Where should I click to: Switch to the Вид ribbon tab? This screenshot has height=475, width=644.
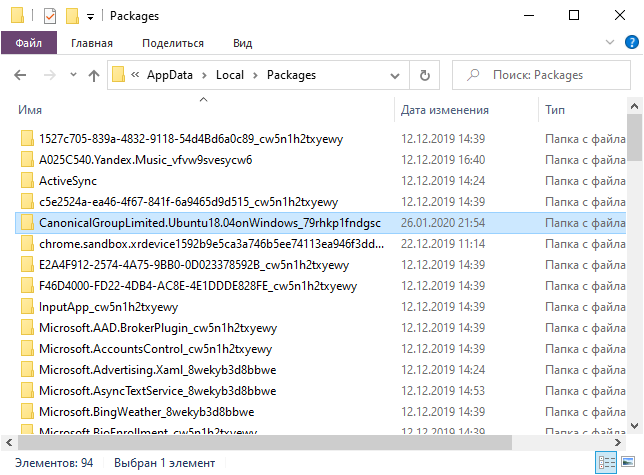pyautogui.click(x=243, y=43)
